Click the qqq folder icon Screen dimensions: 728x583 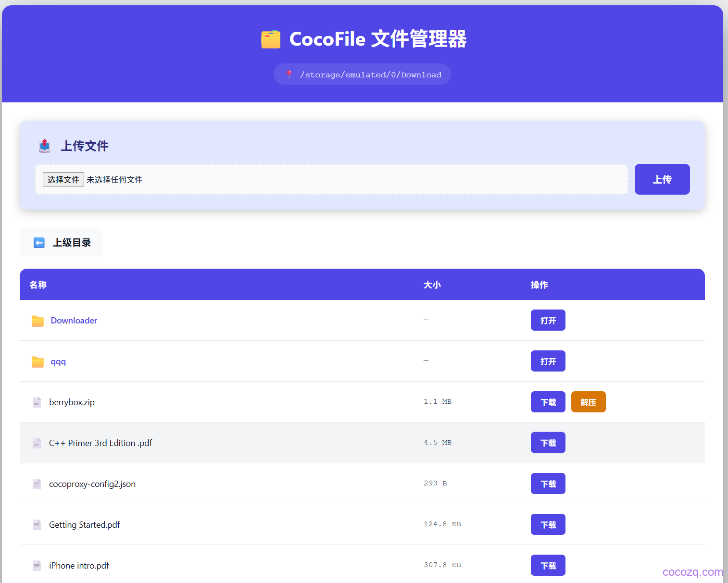coord(38,361)
